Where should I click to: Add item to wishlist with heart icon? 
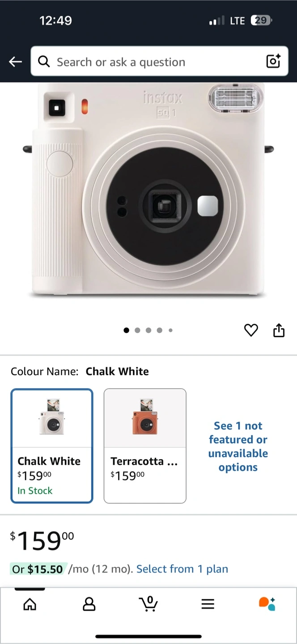point(251,330)
